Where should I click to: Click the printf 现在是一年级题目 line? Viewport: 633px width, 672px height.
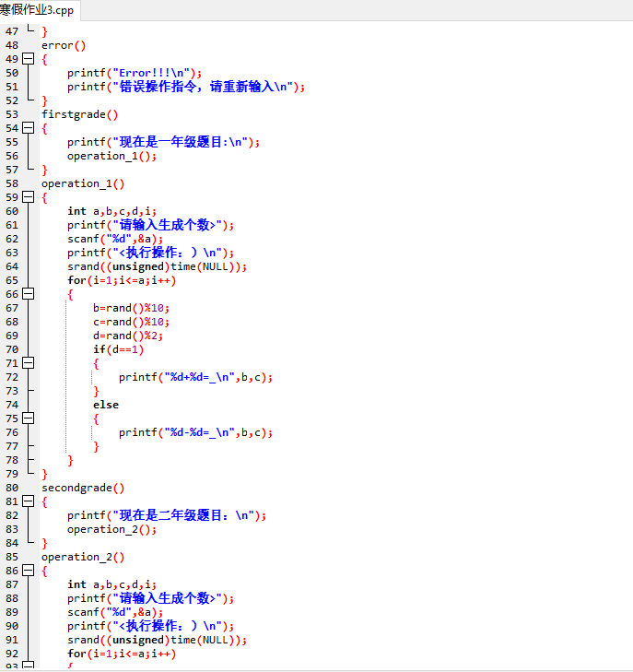164,142
